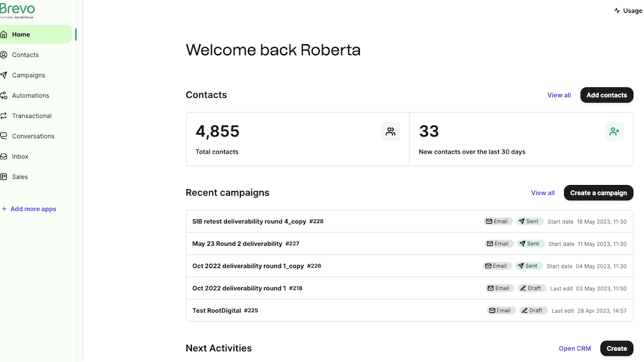The image size is (644, 362).
Task: Go to Campaigns in sidebar
Action: pyautogui.click(x=28, y=75)
